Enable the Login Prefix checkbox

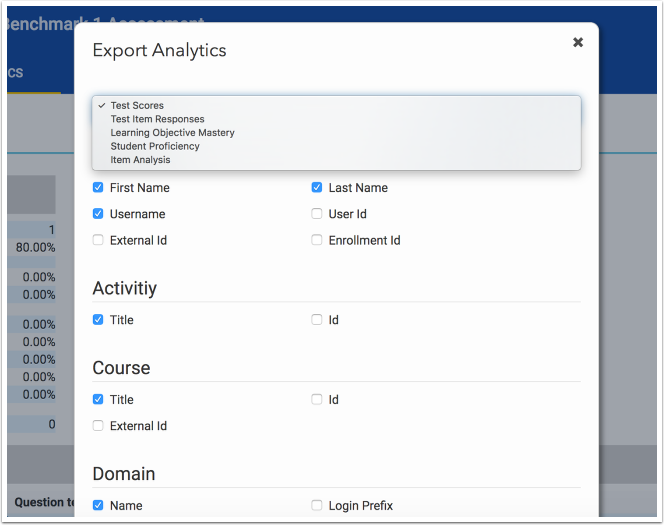317,506
